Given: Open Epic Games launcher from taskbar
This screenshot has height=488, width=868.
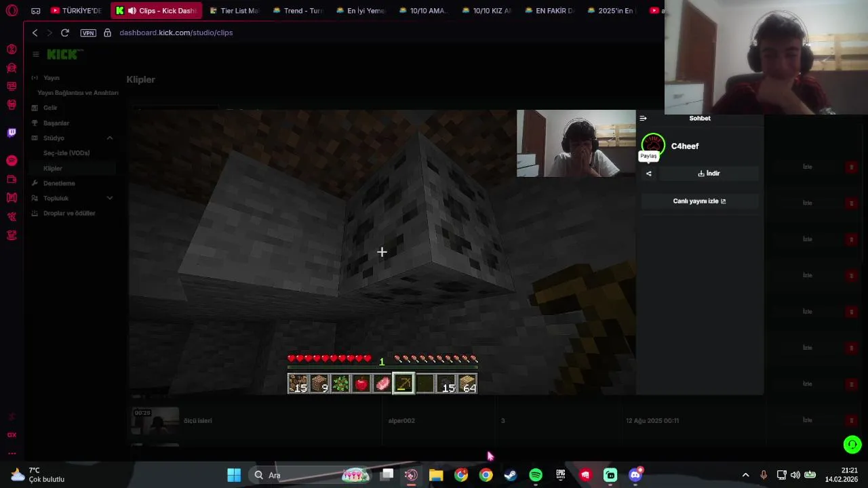Looking at the screenshot, I should coord(561,475).
